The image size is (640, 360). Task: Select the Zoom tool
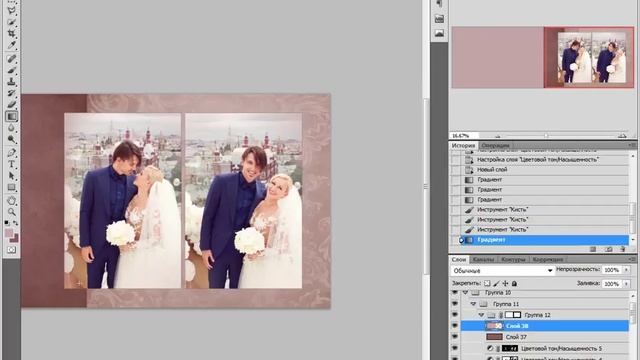(11, 212)
